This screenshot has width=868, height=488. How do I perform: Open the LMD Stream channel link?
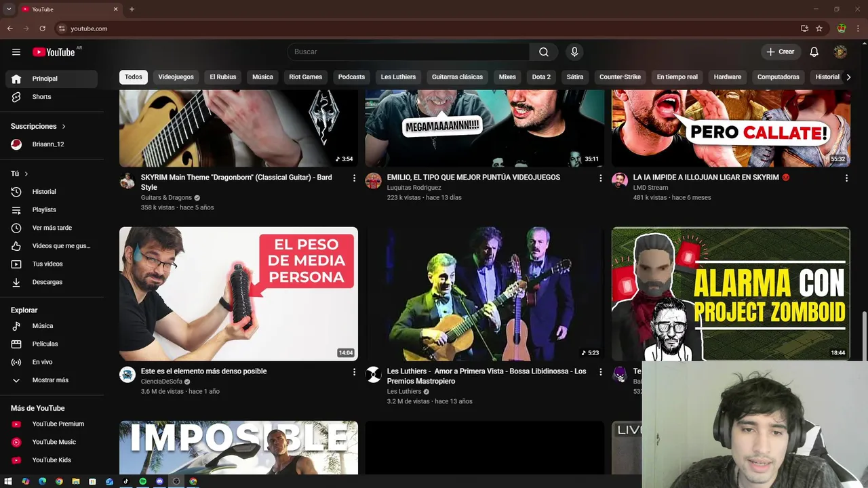tap(651, 188)
